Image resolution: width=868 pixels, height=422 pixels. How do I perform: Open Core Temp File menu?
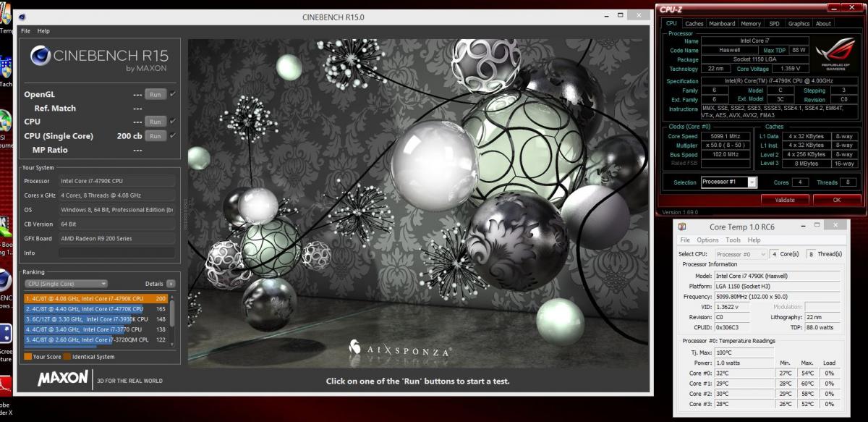point(685,240)
